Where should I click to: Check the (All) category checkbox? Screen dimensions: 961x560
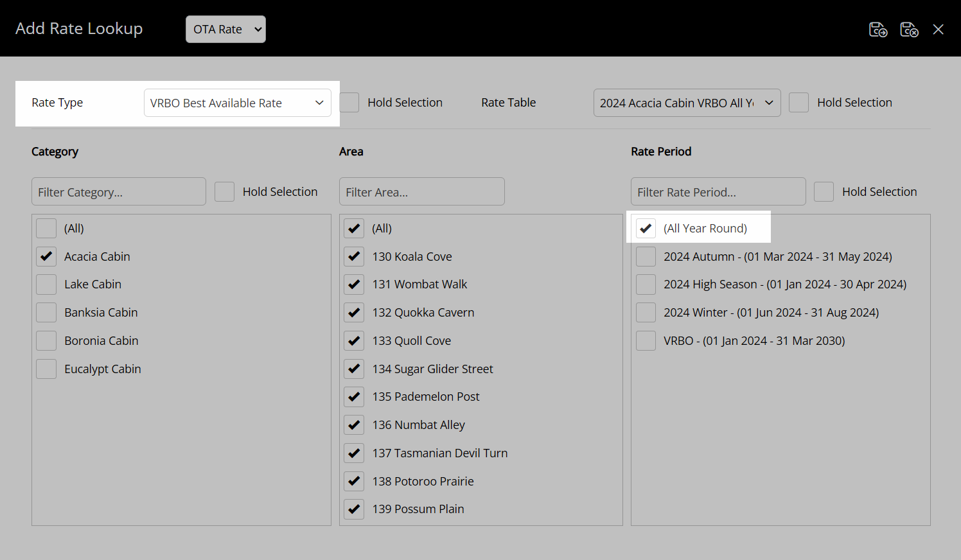[46, 229]
